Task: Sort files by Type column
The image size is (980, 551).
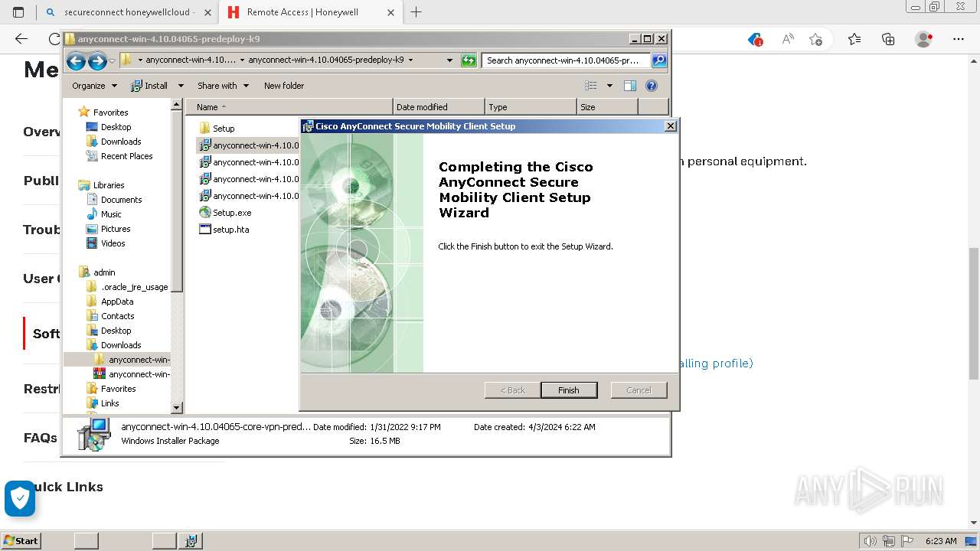Action: tap(531, 107)
